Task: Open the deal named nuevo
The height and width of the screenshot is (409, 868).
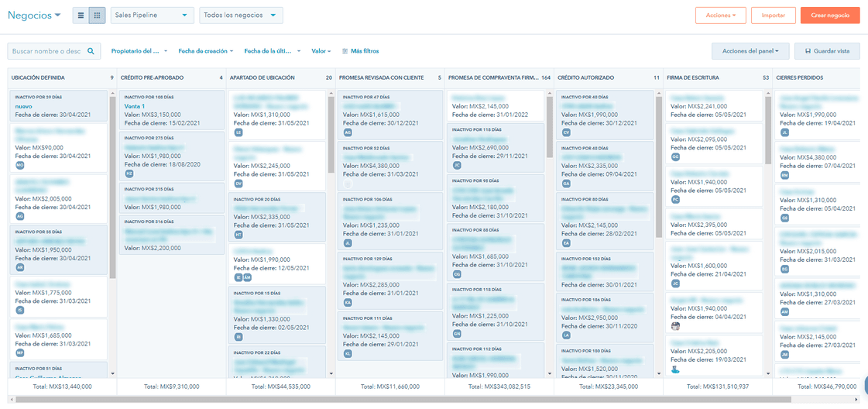Action: coord(24,106)
